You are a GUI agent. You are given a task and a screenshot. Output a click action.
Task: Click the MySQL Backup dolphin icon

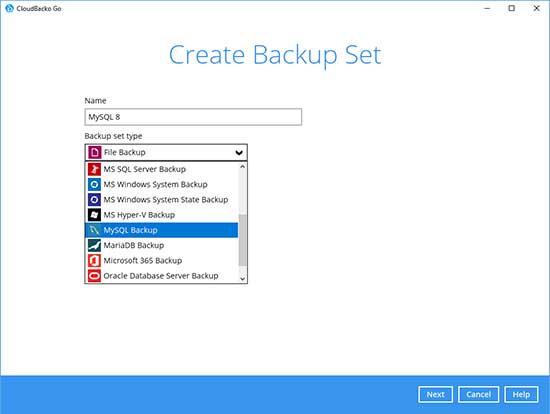94,230
